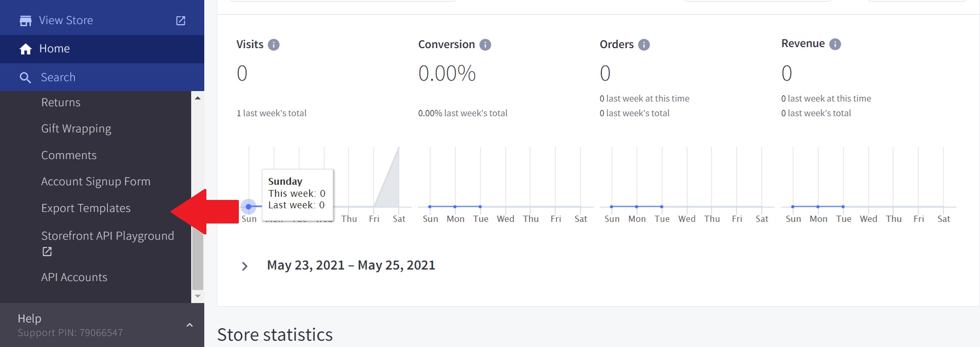980x347 pixels.
Task: Click the Home house icon
Action: pos(26,49)
